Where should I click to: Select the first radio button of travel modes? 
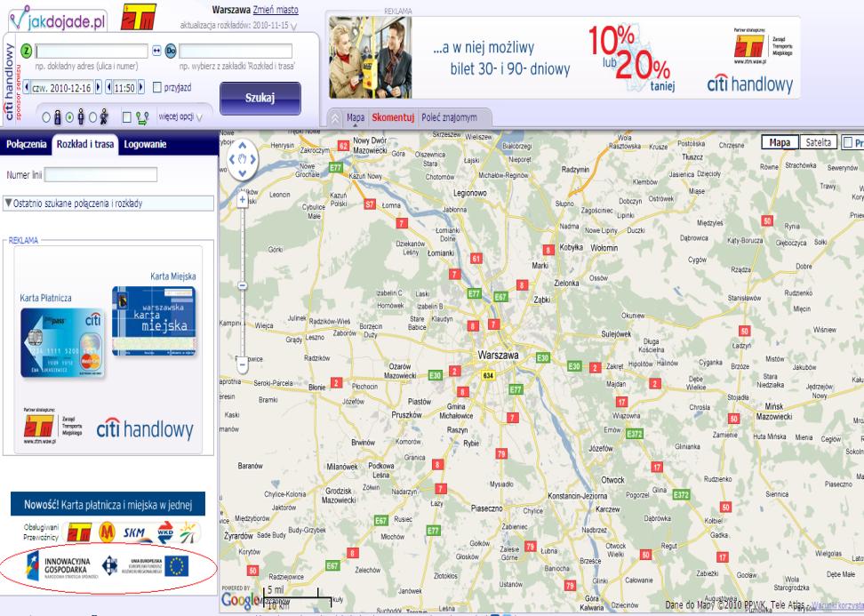(x=46, y=117)
